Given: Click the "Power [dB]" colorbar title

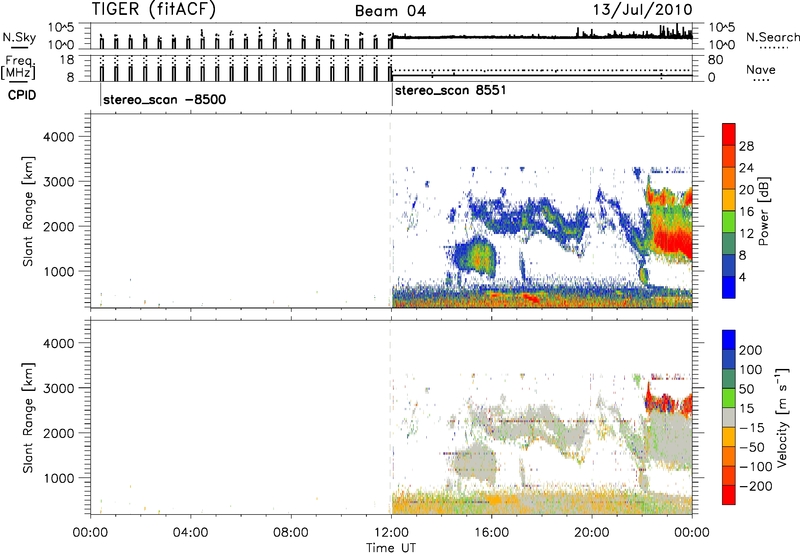Looking at the screenshot, I should 763,211.
